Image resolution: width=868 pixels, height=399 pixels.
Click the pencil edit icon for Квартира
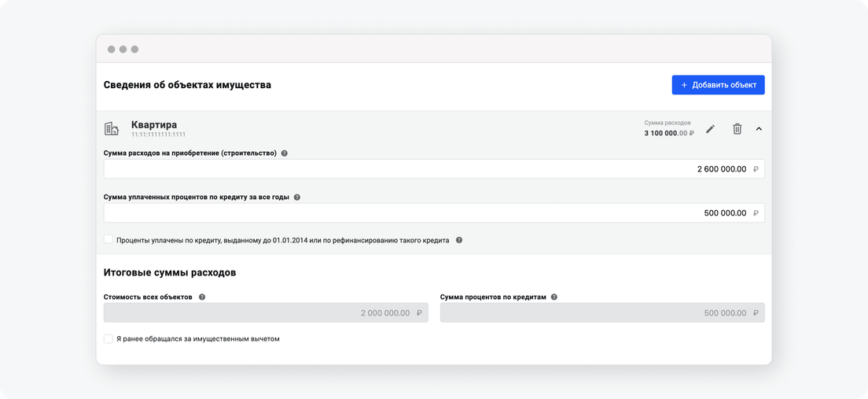click(710, 129)
